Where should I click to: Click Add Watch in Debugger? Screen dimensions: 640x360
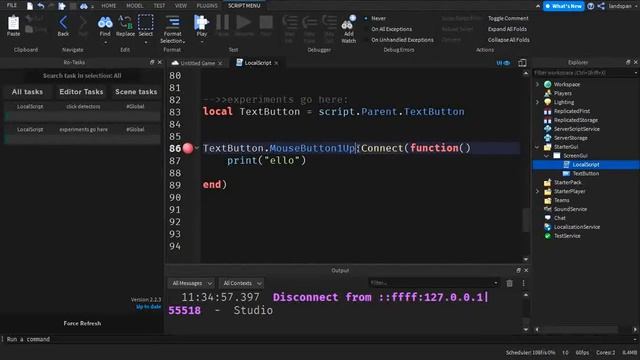click(349, 29)
